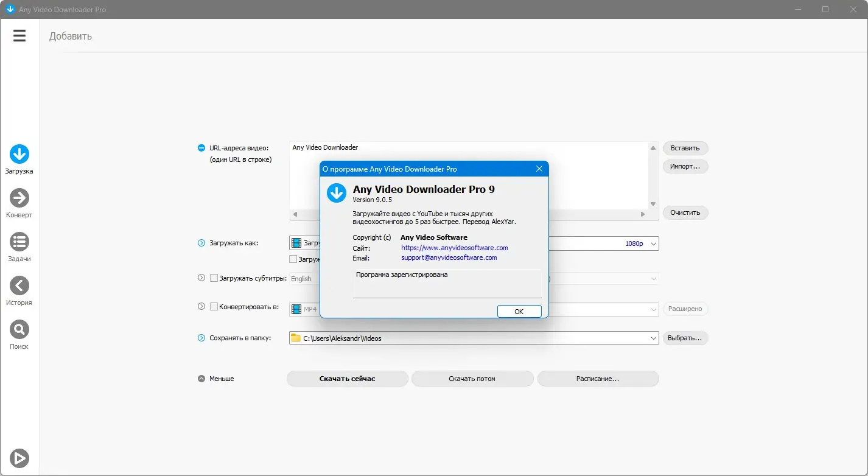Open the Поиск search section

[19, 335]
